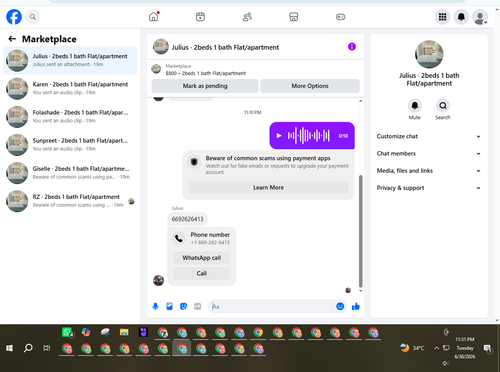The height and width of the screenshot is (372, 500).
Task: Click the GIF picker icon
Action: click(x=198, y=306)
